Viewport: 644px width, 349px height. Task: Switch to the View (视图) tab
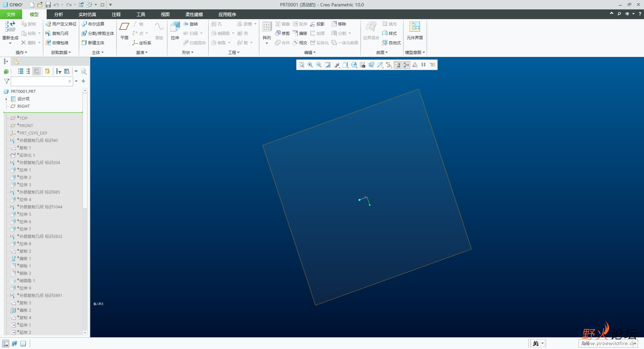pyautogui.click(x=165, y=14)
